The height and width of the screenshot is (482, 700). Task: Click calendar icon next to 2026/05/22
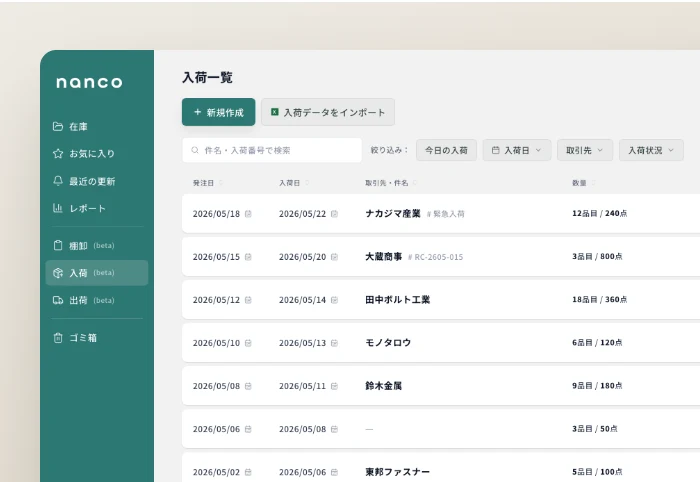(334, 214)
